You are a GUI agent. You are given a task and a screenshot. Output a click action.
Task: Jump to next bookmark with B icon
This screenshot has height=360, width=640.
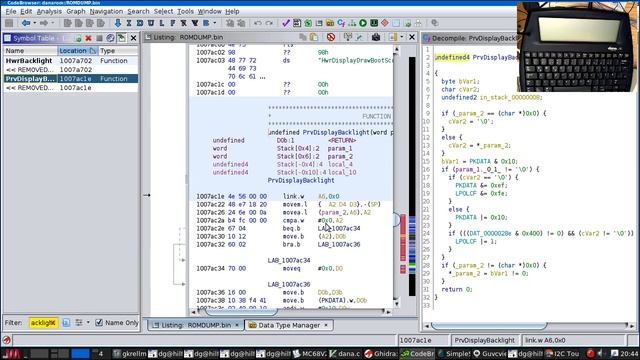207,23
